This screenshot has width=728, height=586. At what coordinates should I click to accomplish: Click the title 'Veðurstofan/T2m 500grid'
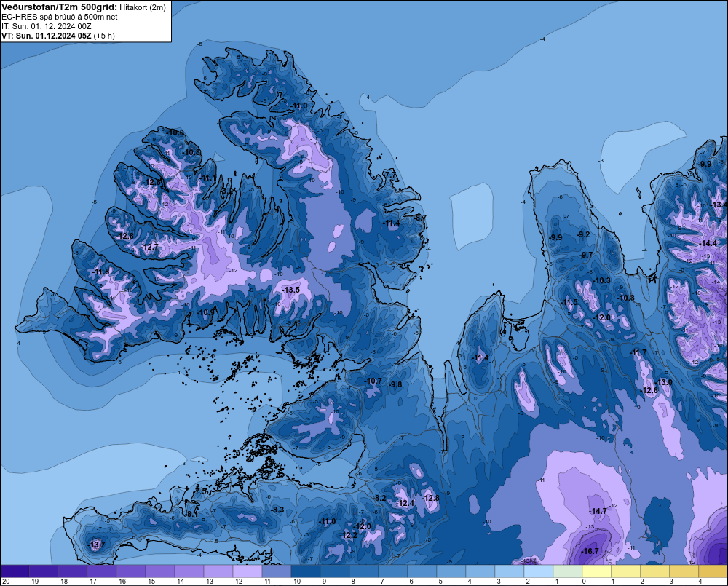[x=58, y=7]
